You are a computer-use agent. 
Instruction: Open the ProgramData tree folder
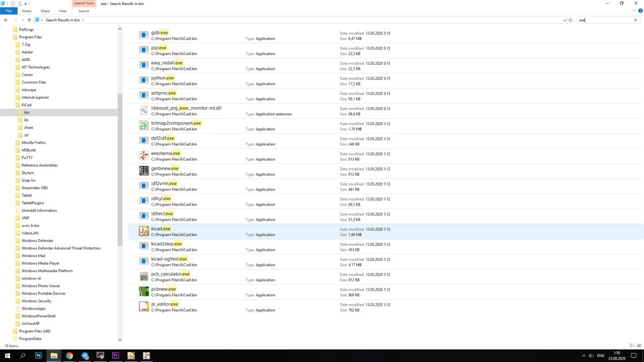30,338
